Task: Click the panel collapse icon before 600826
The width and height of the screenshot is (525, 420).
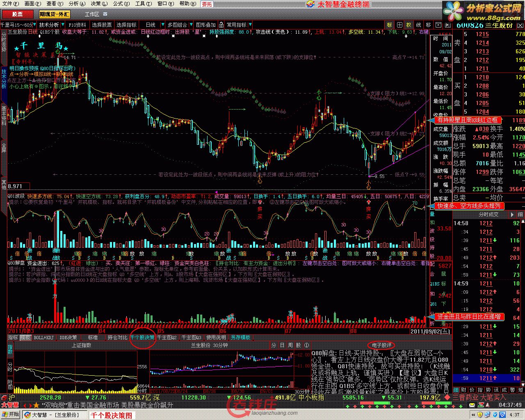Action: pos(448,25)
